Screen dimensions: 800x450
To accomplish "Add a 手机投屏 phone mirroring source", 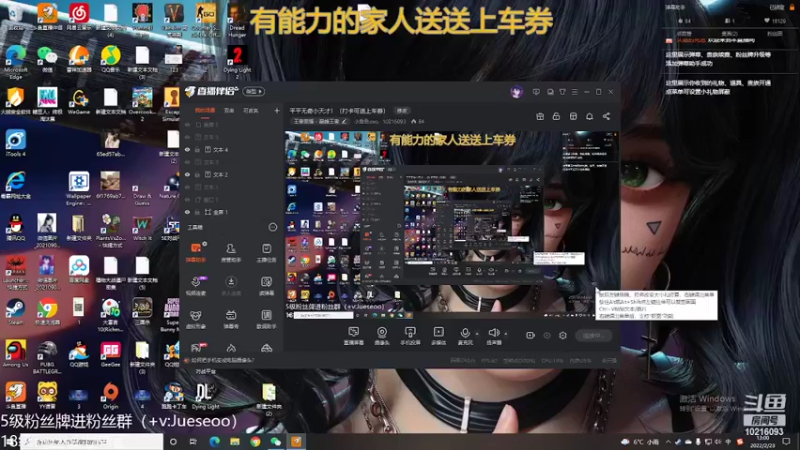I will pyautogui.click(x=410, y=336).
